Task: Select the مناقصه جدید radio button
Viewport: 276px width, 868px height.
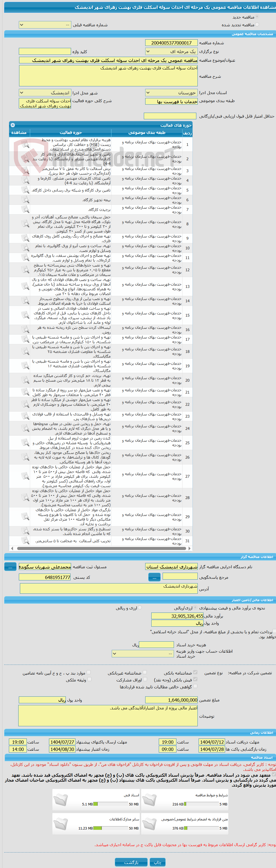Action: tap(257, 17)
